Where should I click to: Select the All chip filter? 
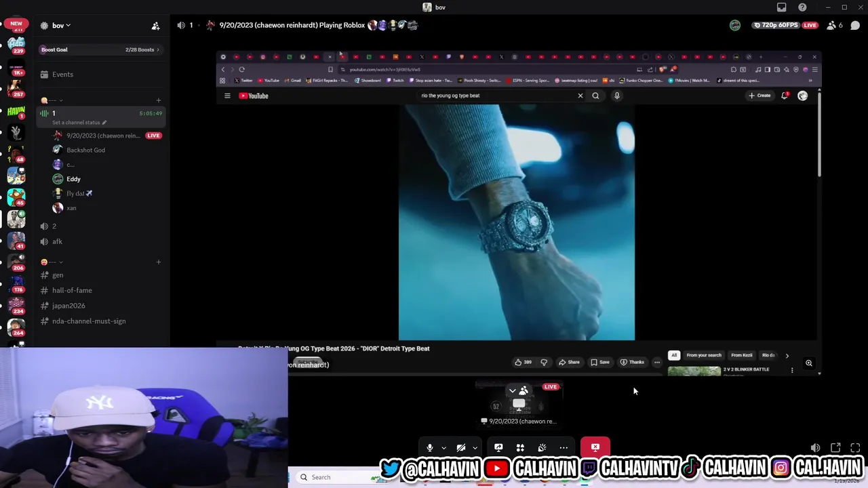tap(674, 355)
